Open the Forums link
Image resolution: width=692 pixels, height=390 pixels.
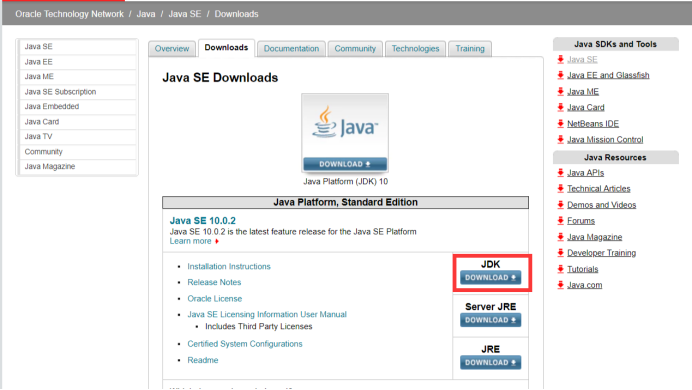(x=581, y=221)
